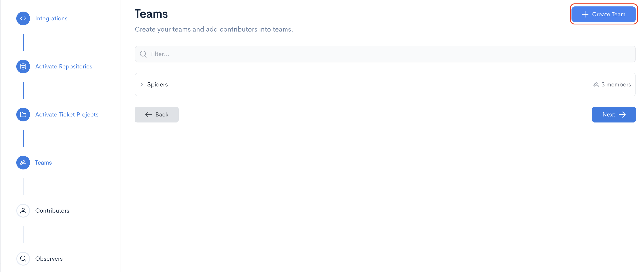Click the Observers magnifier icon

coord(23,258)
